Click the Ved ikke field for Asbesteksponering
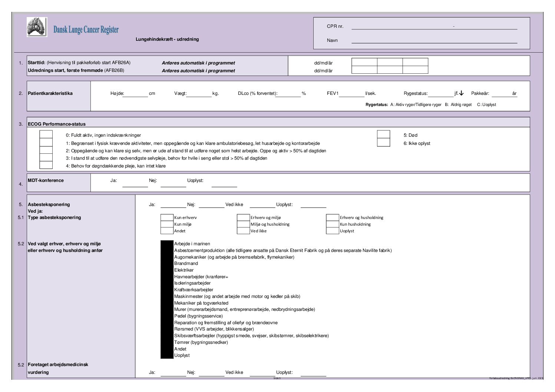The height and width of the screenshot is (392, 555). pos(262,205)
